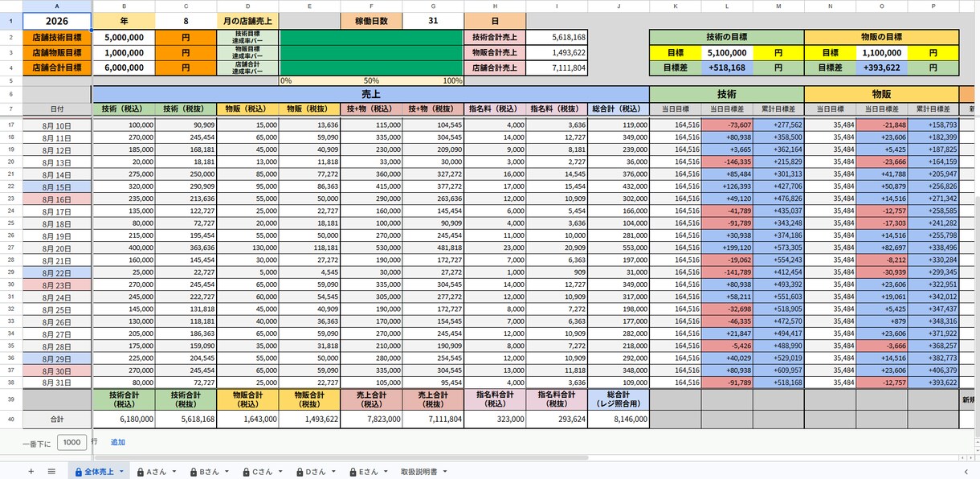Open the Dさん tab dropdown arrow

click(x=333, y=472)
